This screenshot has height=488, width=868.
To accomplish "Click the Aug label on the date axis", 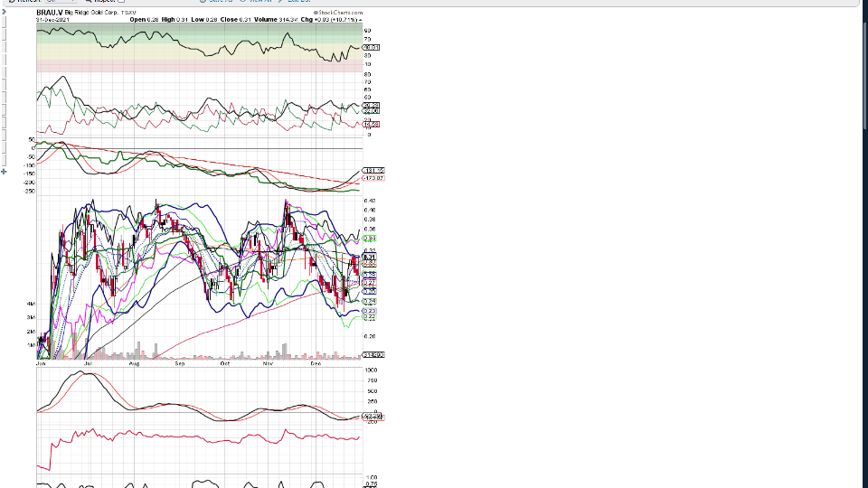I will (134, 363).
